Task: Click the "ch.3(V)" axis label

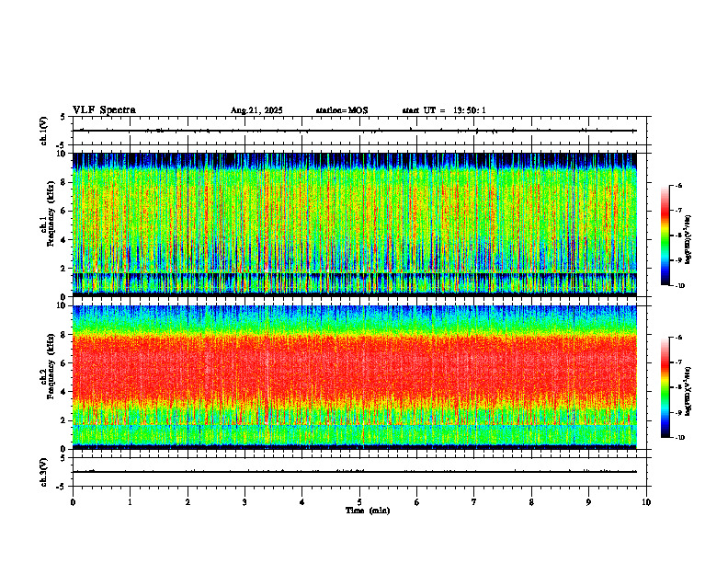Action: [44, 472]
